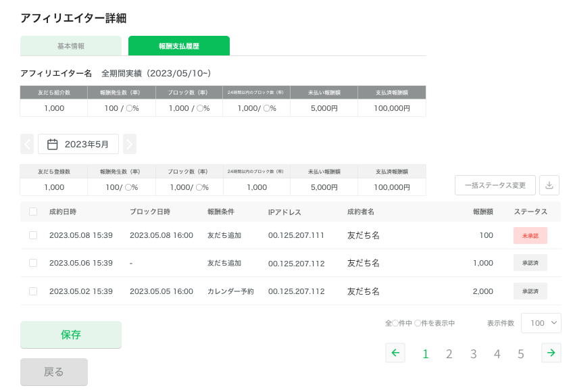Check the 2023.05.06 15:39 row checkbox
The image size is (573, 392).
(33, 263)
